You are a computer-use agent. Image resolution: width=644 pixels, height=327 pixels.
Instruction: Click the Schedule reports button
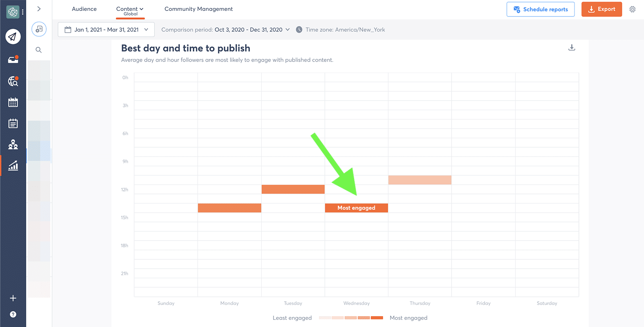point(541,9)
